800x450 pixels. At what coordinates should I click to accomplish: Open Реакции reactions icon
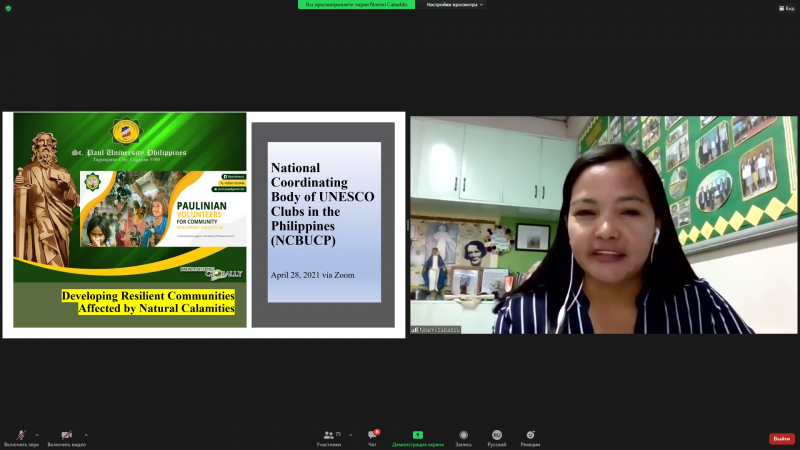pos(530,436)
